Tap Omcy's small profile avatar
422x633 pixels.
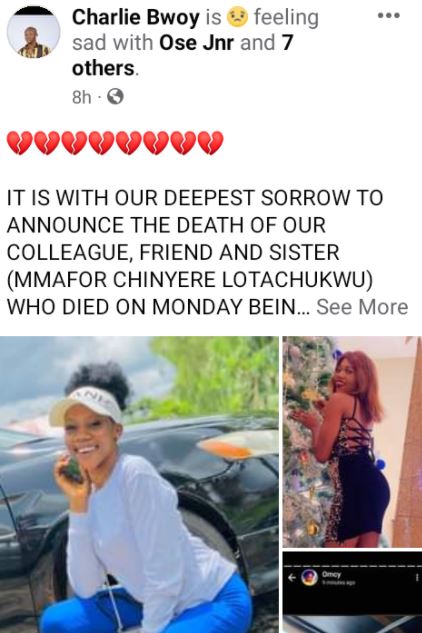(310, 578)
